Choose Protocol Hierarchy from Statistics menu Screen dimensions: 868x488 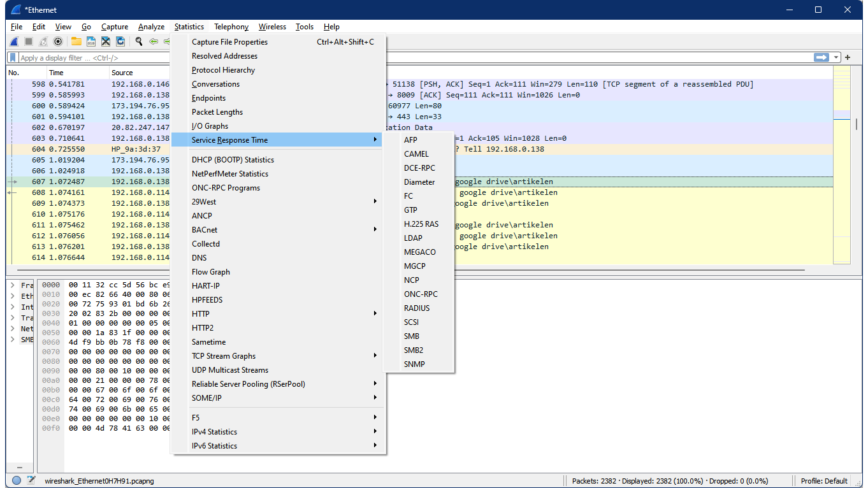[x=223, y=70]
